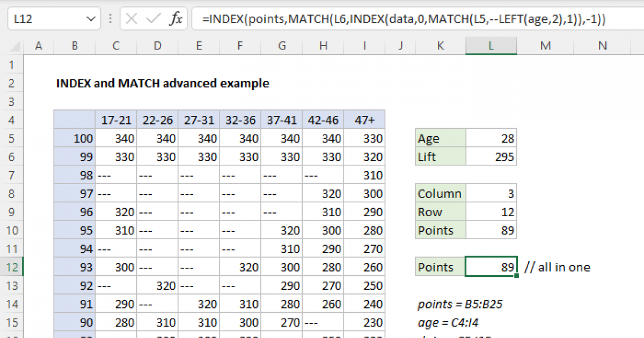The image size is (644, 338).
Task: Open the Name Box dropdown arrow
Action: coord(90,18)
